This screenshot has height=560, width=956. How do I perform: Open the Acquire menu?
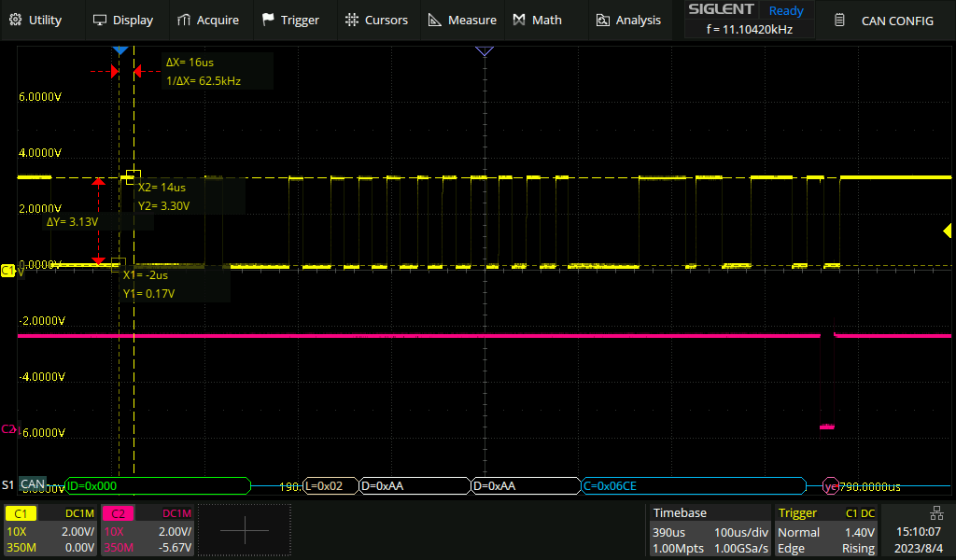point(208,21)
